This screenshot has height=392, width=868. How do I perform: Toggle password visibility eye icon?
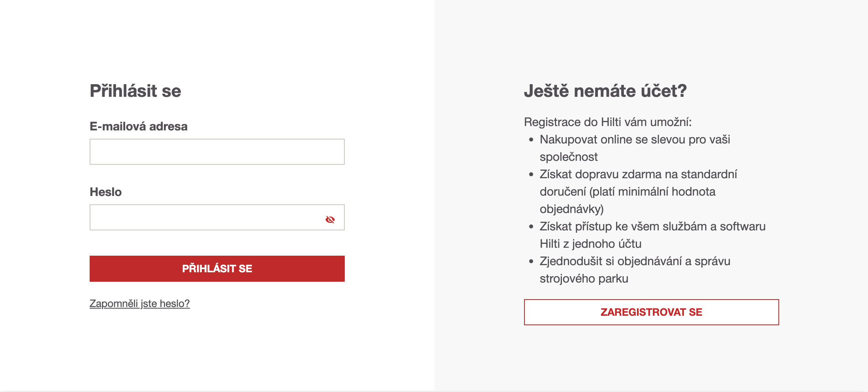330,219
